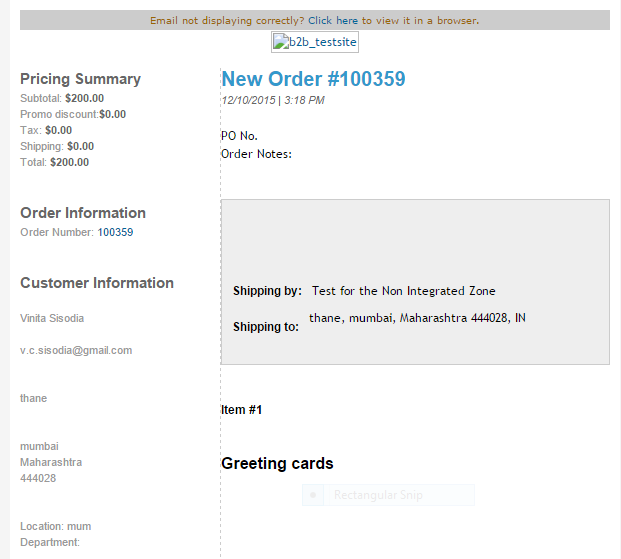Click the Customer Information heading

tap(97, 283)
